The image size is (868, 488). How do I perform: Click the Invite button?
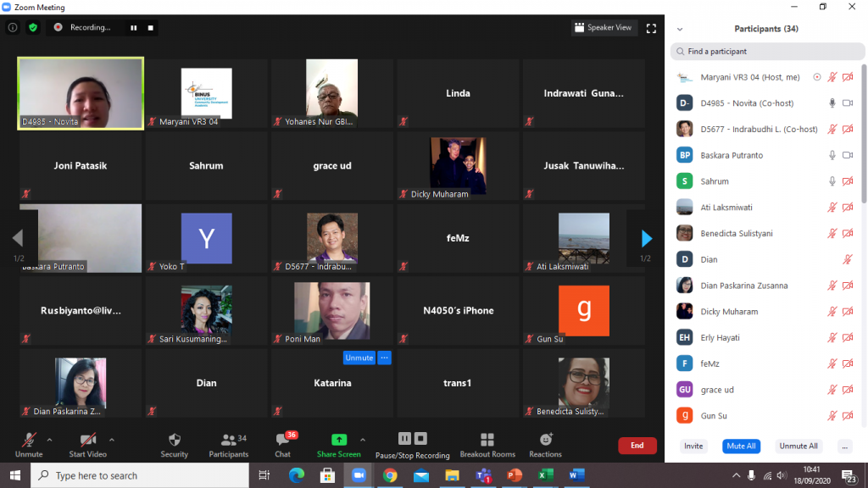point(693,446)
